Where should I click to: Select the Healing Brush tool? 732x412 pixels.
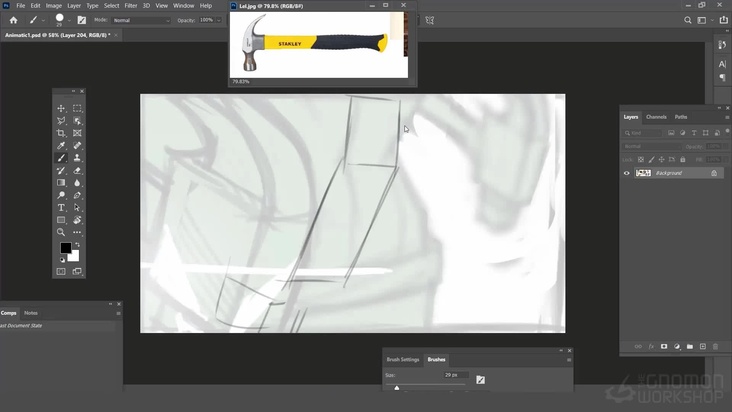(x=77, y=146)
